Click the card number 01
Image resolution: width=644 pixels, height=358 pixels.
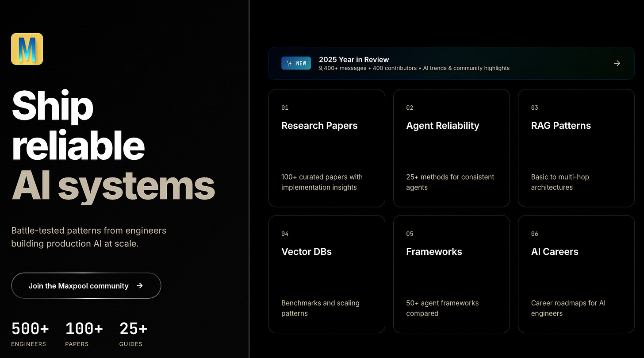pyautogui.click(x=285, y=108)
